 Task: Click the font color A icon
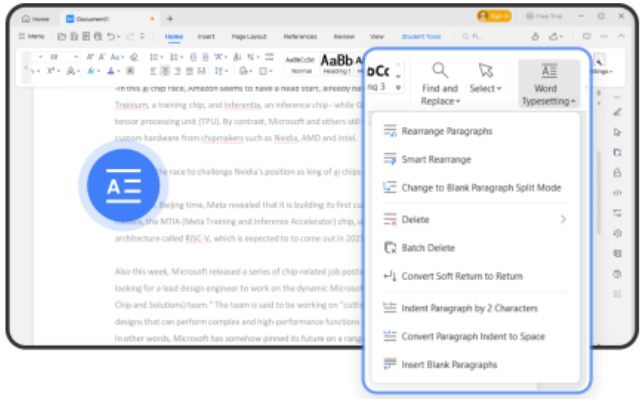(x=110, y=71)
